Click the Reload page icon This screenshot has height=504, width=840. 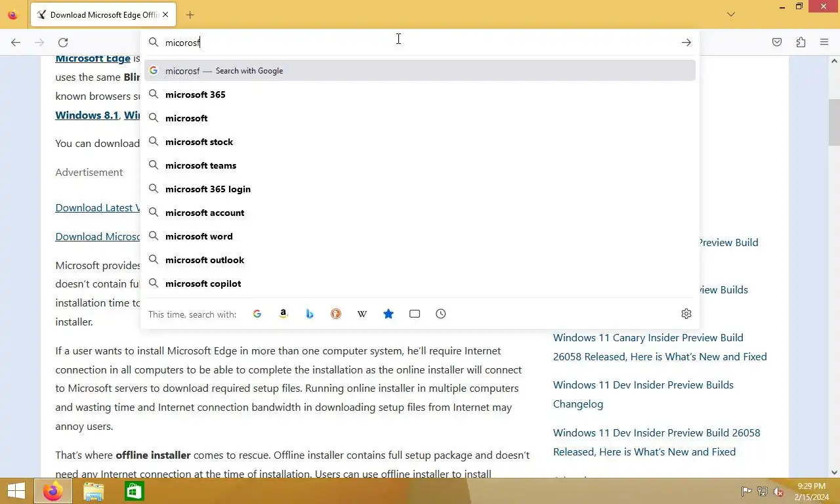63,43
